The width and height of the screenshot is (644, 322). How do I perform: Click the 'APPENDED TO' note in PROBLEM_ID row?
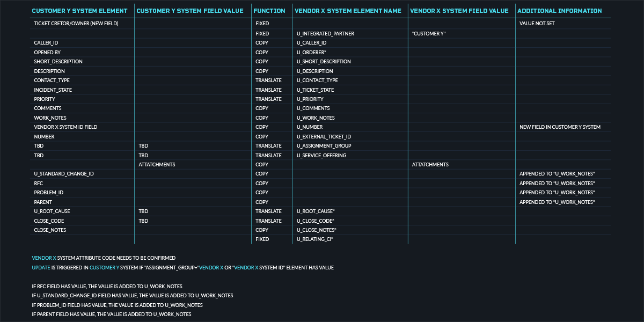coord(557,193)
